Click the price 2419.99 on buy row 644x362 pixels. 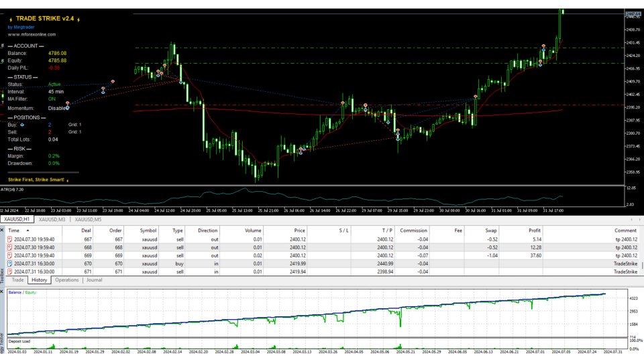pyautogui.click(x=297, y=263)
